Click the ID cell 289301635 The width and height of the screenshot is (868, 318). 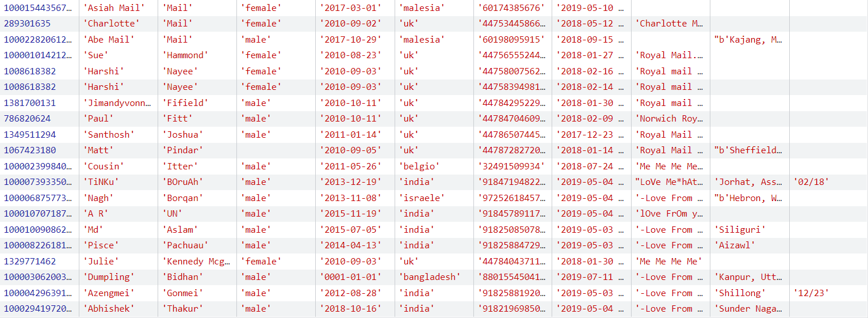click(28, 24)
